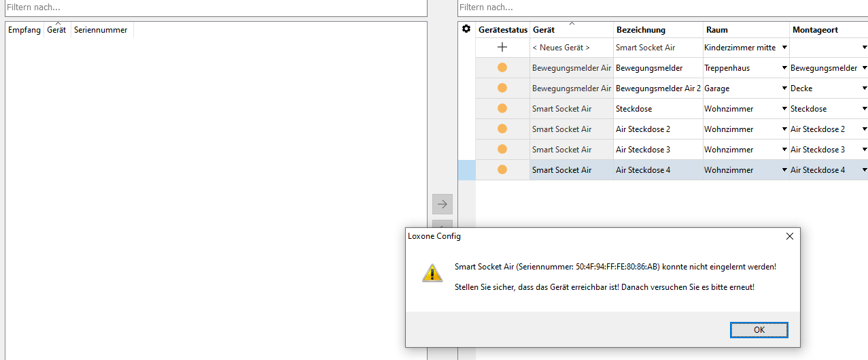Sort right table by Gerät column

pos(572,30)
